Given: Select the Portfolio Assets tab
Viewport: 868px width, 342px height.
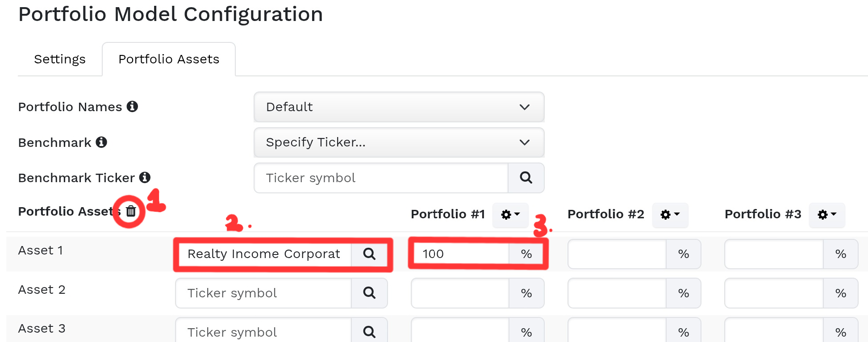Looking at the screenshot, I should (x=169, y=59).
